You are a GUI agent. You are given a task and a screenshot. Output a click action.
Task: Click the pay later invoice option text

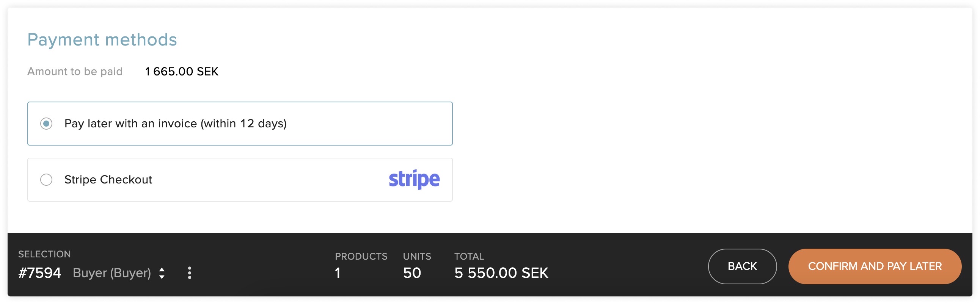(x=175, y=124)
